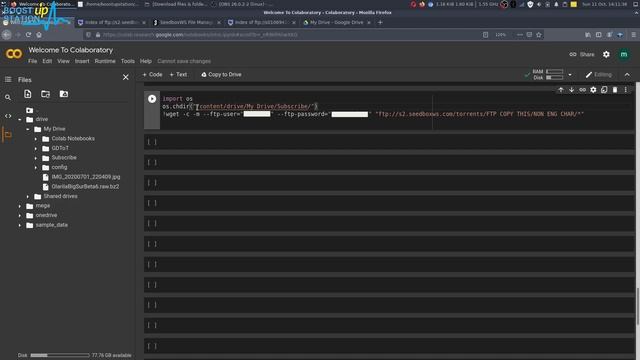The width and height of the screenshot is (640, 360).
Task: Collapse the header with chevron up
Action: point(627,75)
